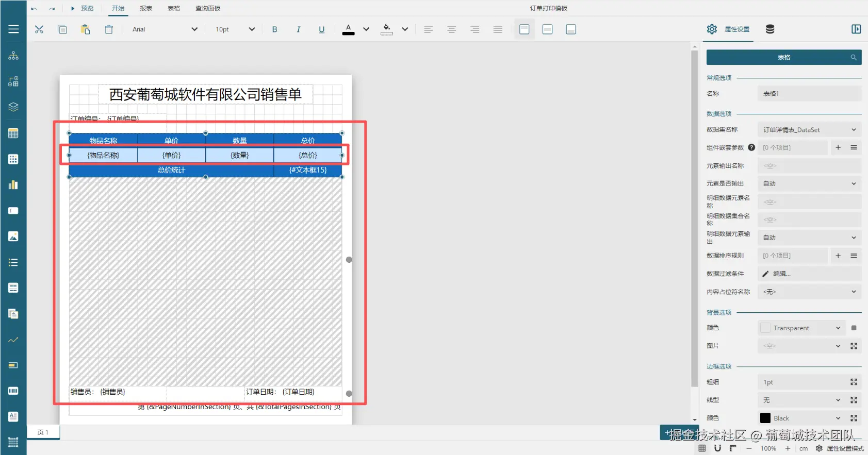Viewport: 868px width, 455px height.
Task: Click the redo arrow
Action: (x=52, y=8)
